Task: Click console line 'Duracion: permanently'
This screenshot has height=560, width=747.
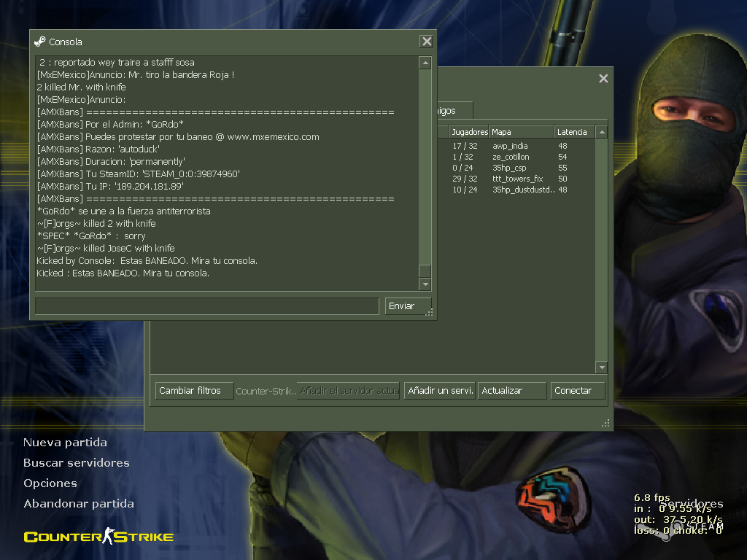Action: (x=111, y=162)
